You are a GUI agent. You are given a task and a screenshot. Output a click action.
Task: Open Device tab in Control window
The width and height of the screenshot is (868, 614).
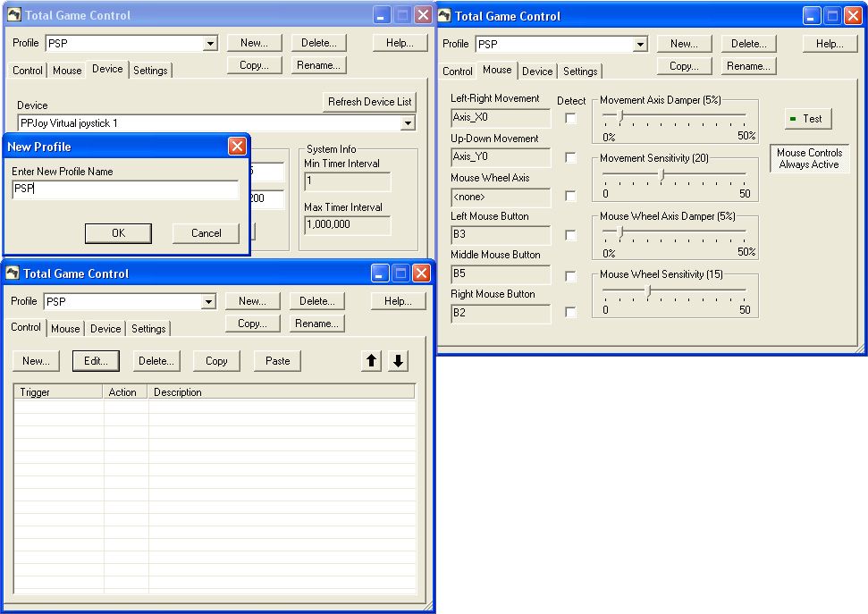coord(105,329)
